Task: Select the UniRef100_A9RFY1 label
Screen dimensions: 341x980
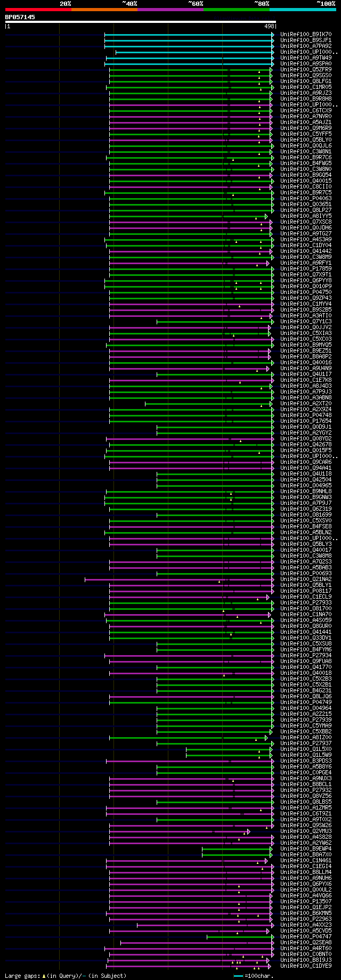Action: pyautogui.click(x=306, y=263)
